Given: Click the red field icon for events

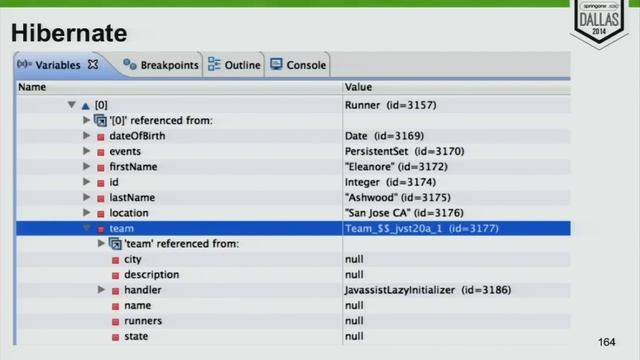Looking at the screenshot, I should pos(101,152).
